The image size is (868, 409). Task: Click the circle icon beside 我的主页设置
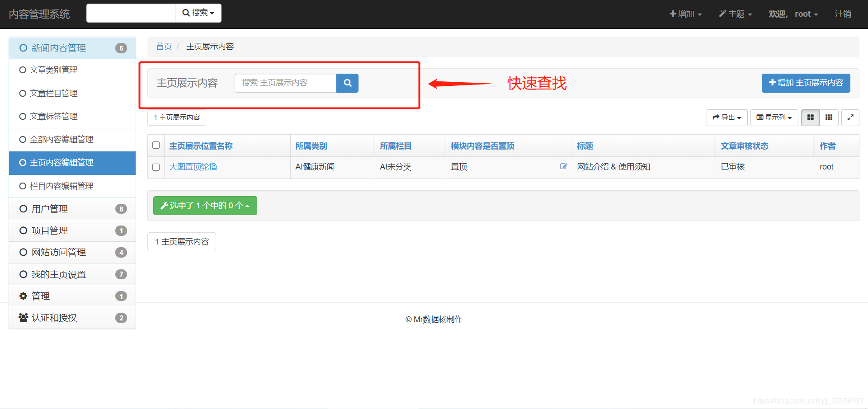coord(23,274)
